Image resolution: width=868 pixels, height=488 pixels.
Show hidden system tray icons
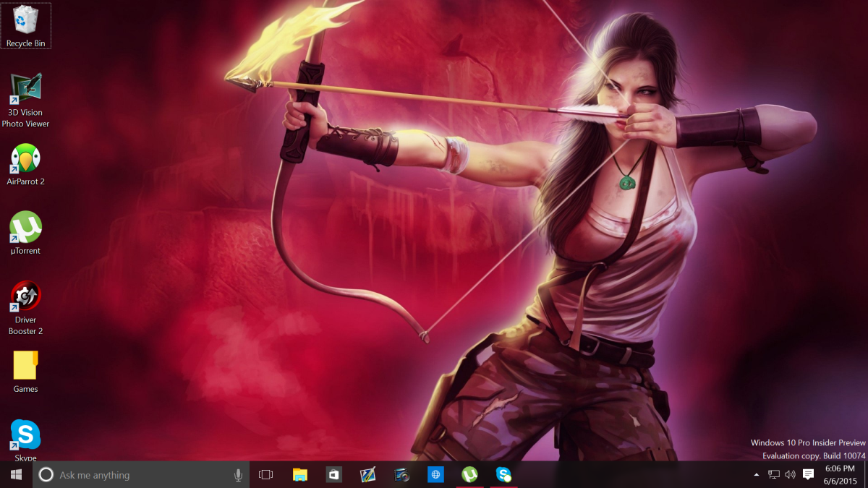[x=757, y=475]
